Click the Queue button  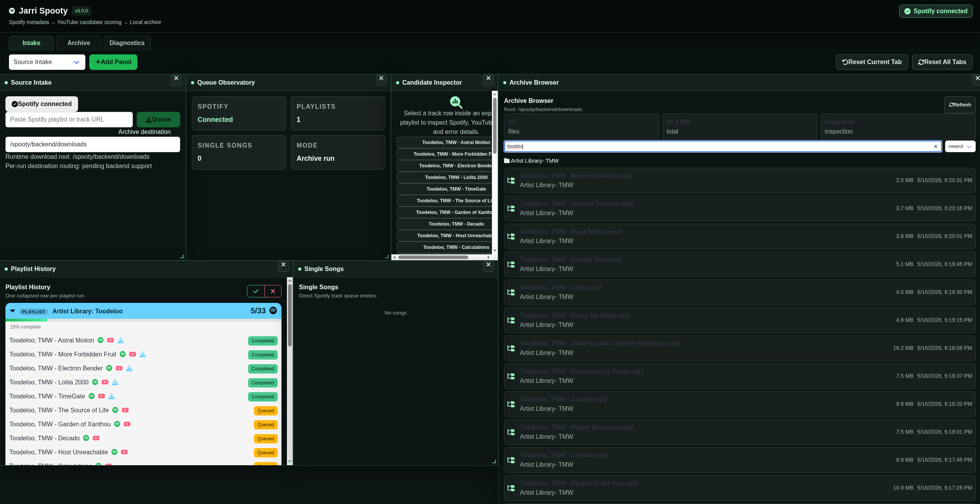158,120
